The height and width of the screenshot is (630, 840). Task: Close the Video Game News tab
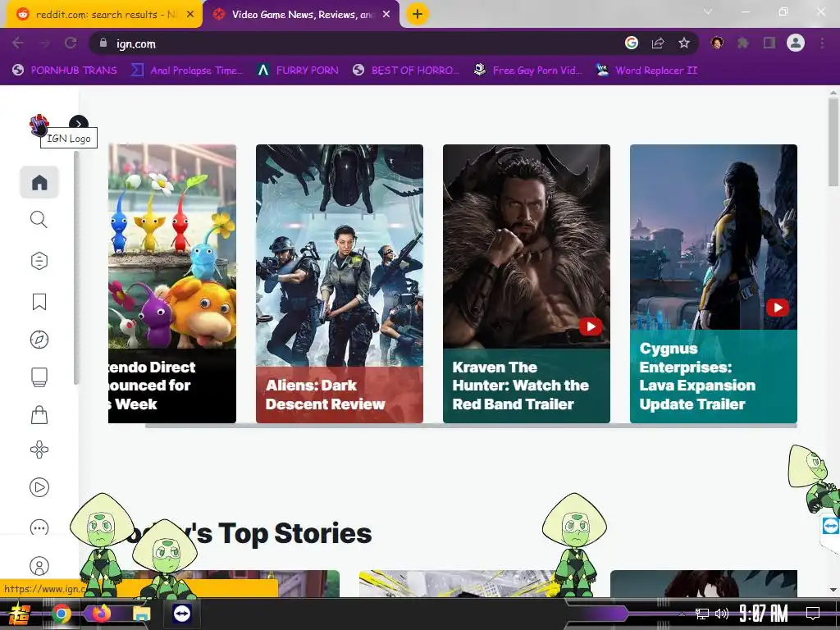click(386, 15)
